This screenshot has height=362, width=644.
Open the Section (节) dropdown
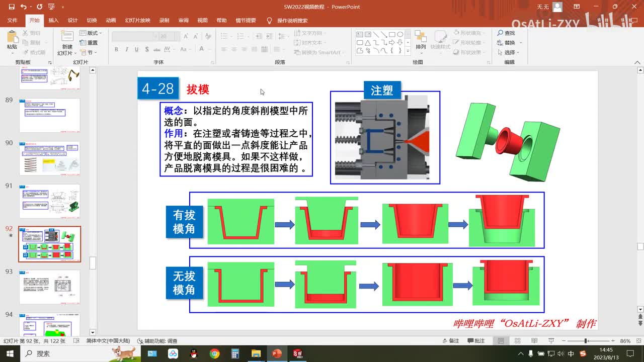89,52
